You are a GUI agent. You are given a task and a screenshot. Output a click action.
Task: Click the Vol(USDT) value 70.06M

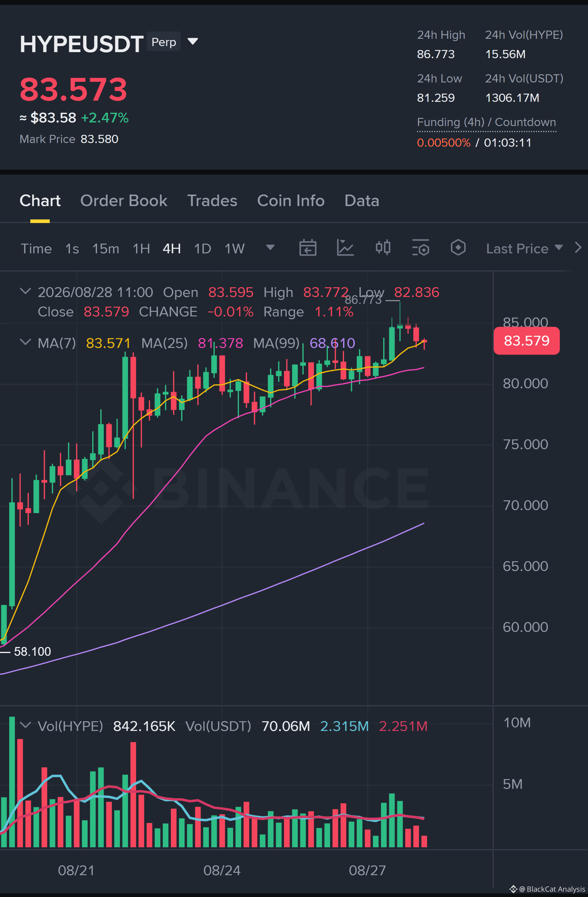286,726
